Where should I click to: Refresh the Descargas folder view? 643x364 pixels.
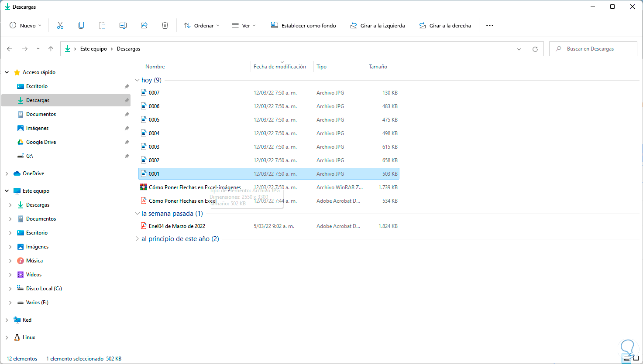point(535,49)
